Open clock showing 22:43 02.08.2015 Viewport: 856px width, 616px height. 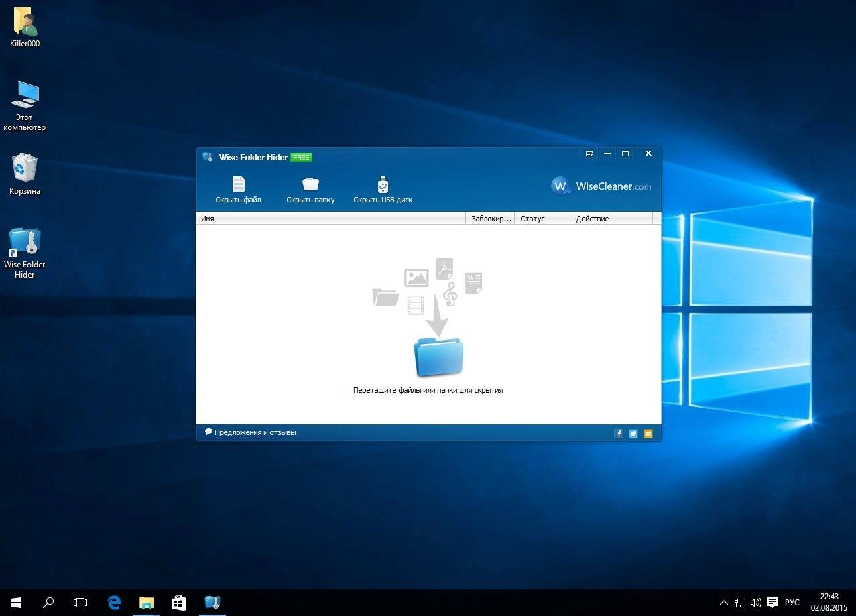tap(829, 602)
